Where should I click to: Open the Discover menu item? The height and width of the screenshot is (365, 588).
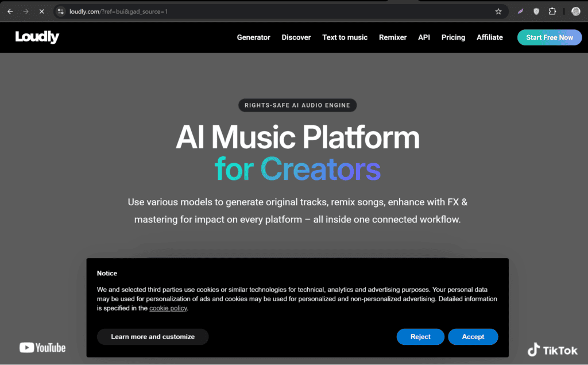pyautogui.click(x=296, y=37)
